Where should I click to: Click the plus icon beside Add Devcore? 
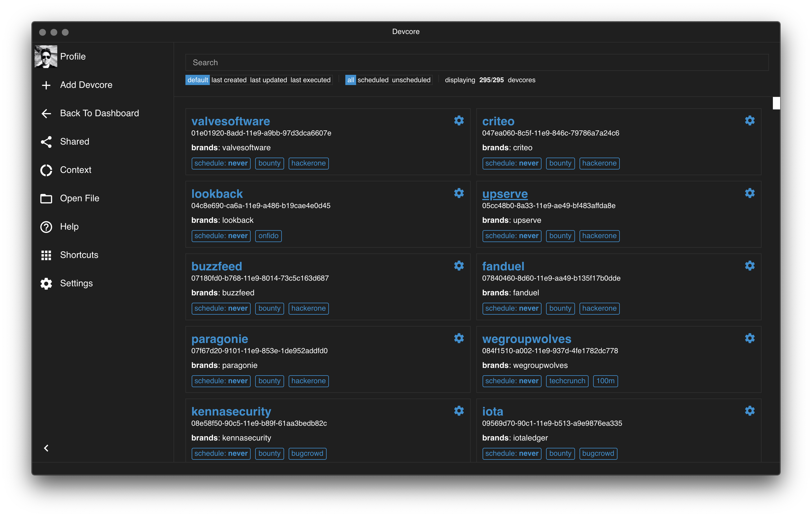point(46,85)
